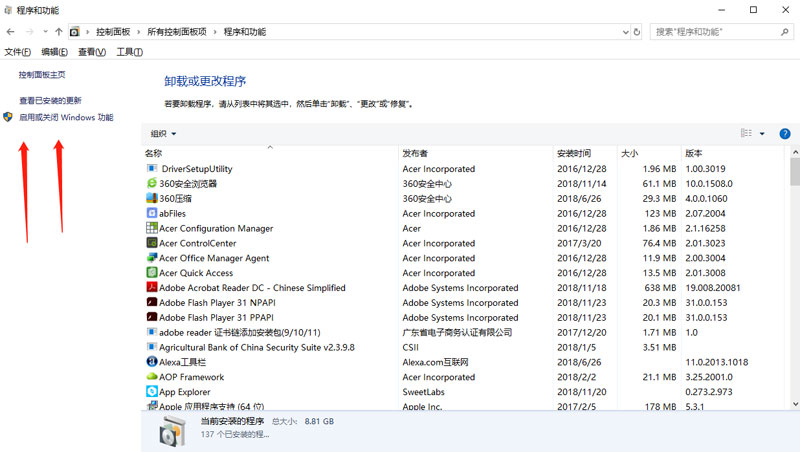Screen dimensions: 800x452
Task: Click the AOP Framework icon
Action: point(152,376)
